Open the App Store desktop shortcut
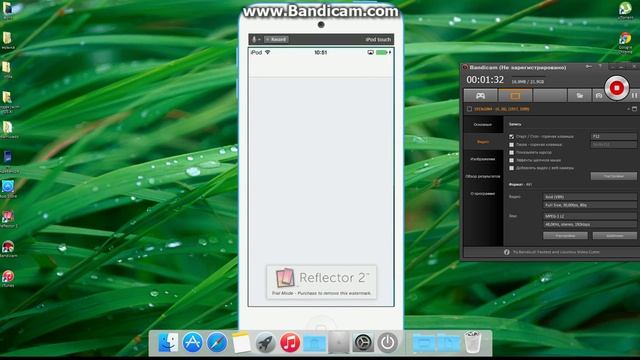 coord(8,187)
